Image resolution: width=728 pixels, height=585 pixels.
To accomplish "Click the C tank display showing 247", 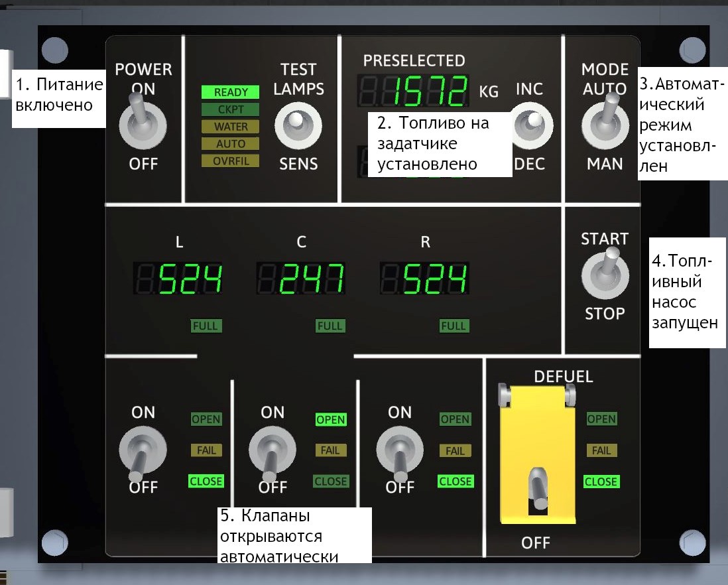I will 302,279.
